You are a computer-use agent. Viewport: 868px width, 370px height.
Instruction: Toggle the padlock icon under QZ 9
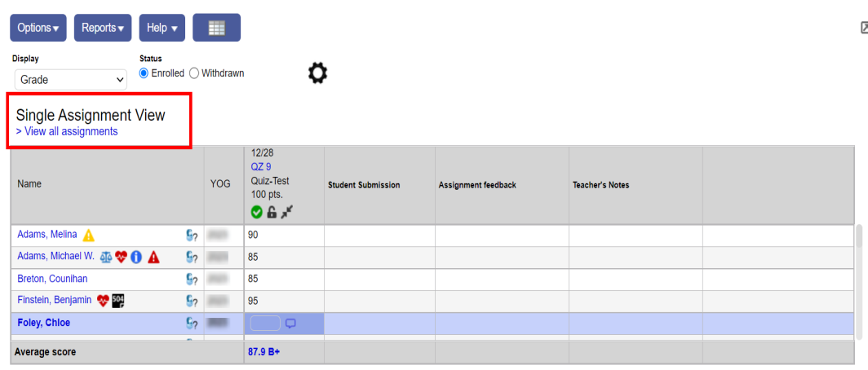(272, 212)
